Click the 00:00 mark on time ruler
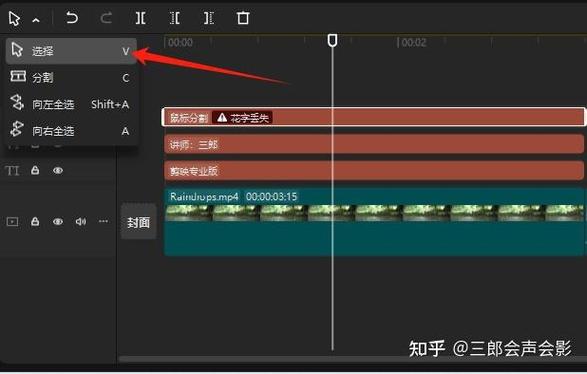The image size is (587, 374). [180, 42]
